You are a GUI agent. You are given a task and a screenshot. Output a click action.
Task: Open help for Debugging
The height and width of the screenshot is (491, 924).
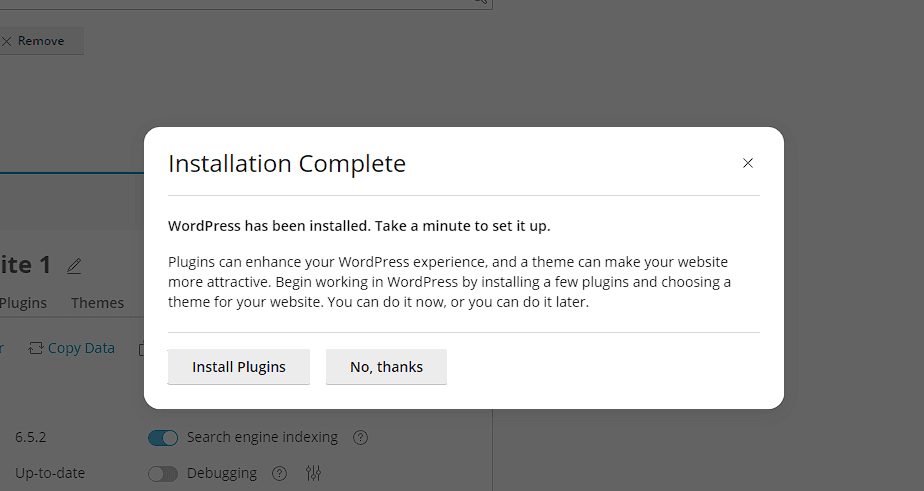click(x=279, y=473)
